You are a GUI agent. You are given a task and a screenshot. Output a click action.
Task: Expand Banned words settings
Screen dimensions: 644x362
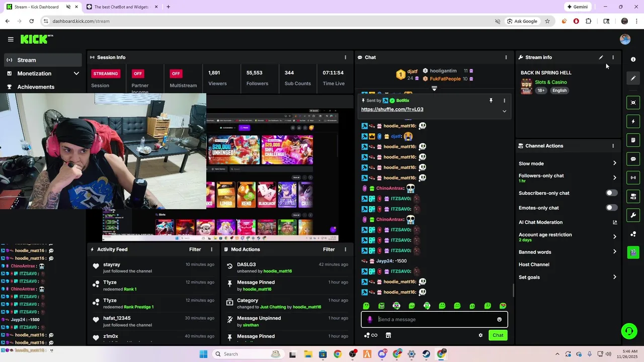pos(614,252)
